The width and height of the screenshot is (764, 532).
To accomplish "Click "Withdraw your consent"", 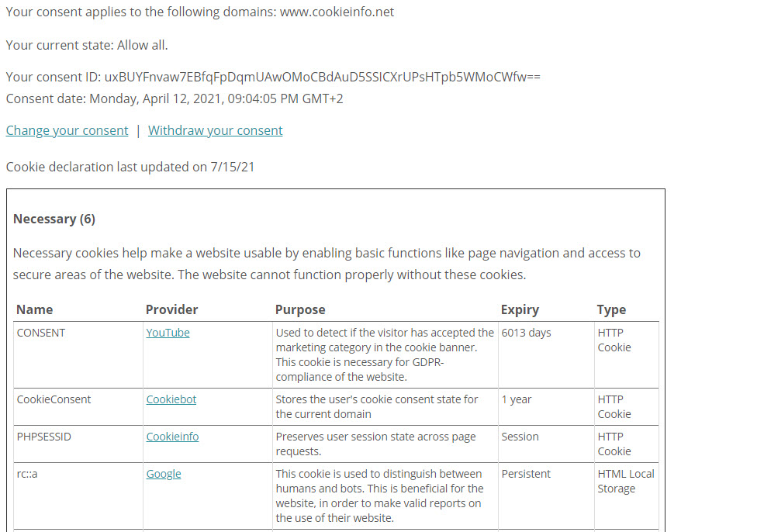I will (x=215, y=130).
